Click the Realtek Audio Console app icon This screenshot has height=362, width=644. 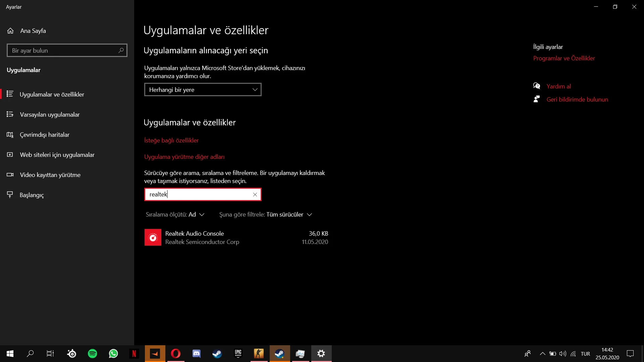click(x=153, y=238)
